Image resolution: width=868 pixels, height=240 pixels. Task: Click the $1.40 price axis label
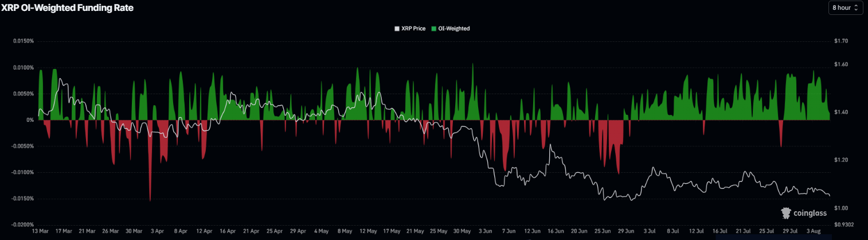842,113
